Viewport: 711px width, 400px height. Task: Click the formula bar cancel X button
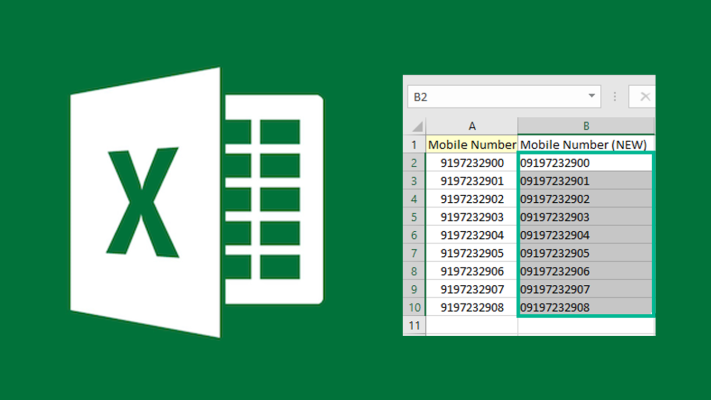(x=644, y=97)
